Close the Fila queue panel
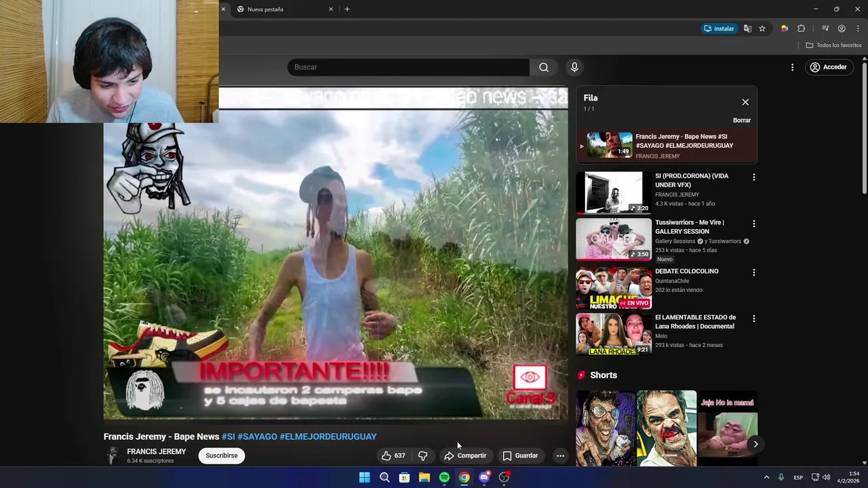This screenshot has width=868, height=488. click(745, 102)
